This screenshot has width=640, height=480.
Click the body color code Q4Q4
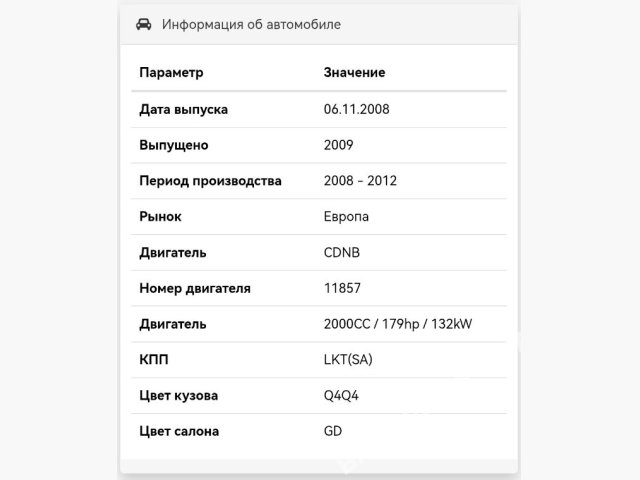click(341, 395)
